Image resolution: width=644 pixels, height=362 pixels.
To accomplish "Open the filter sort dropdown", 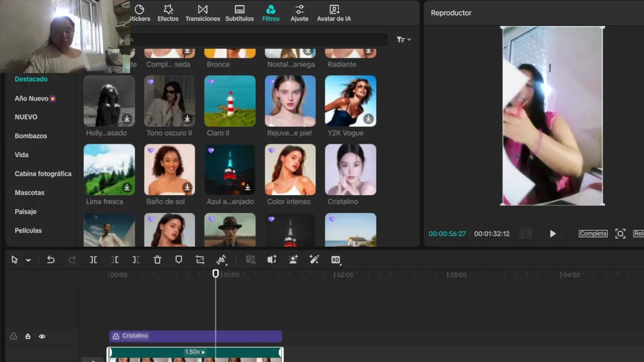I will click(404, 40).
